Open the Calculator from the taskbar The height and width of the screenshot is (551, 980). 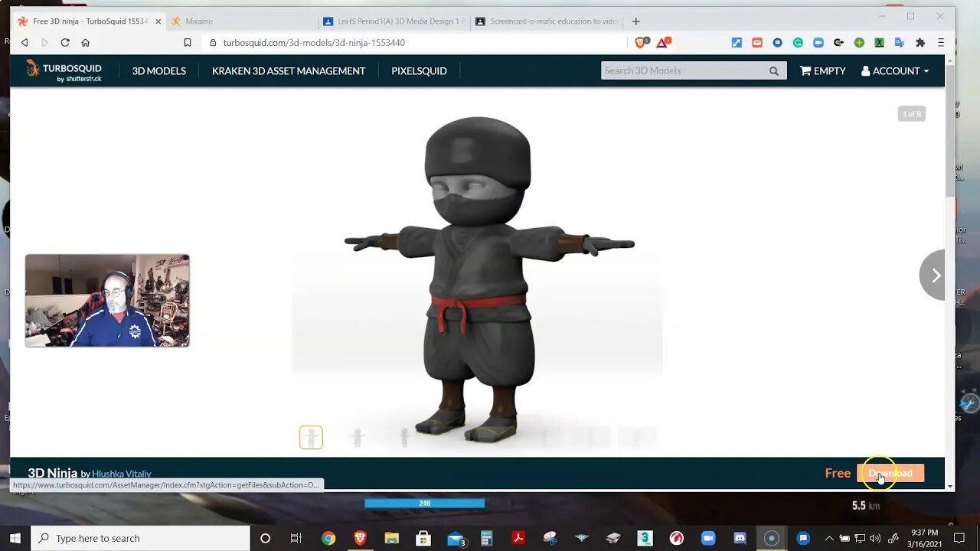[486, 538]
